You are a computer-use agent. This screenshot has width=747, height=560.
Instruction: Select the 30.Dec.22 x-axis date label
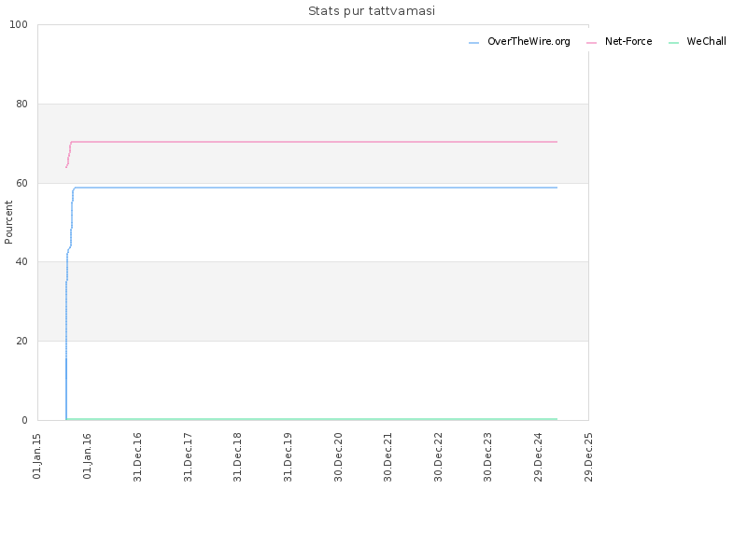tap(438, 457)
